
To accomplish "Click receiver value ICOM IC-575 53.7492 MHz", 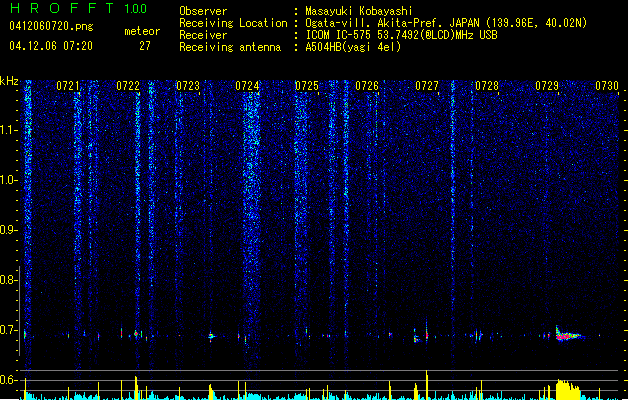I will pyautogui.click(x=401, y=35).
